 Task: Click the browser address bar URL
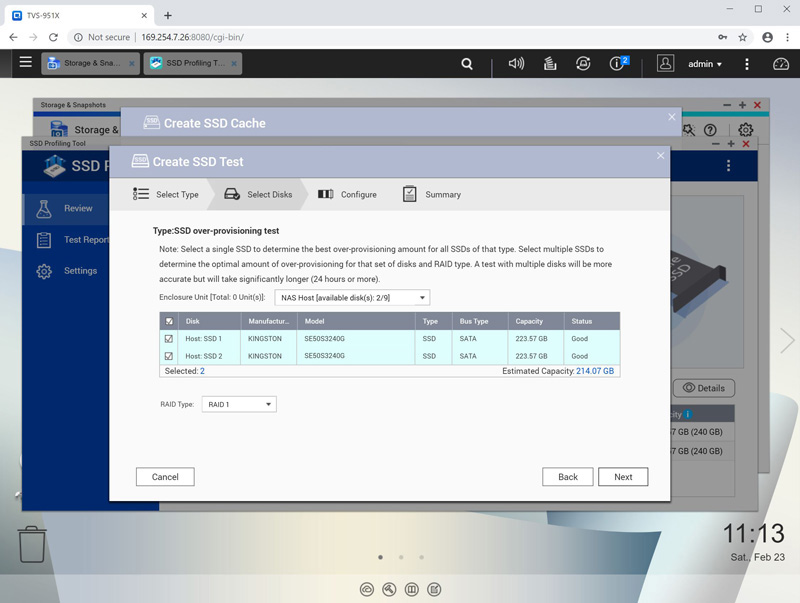[192, 37]
